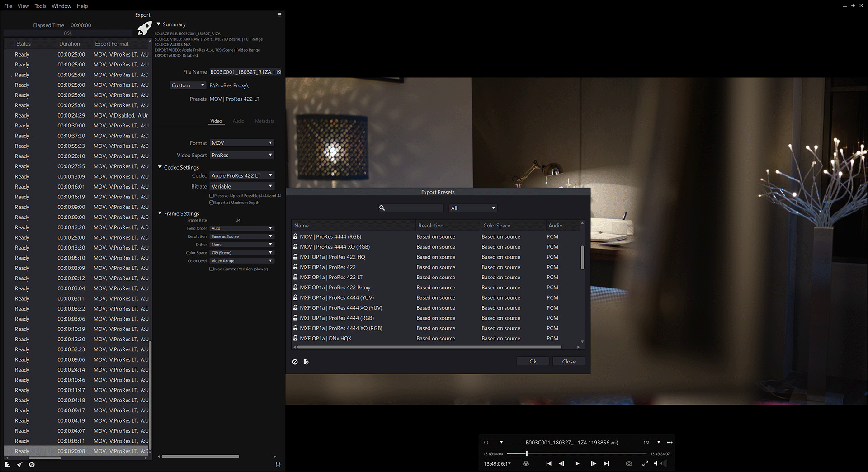Select the MXF OP1a ProRes 422 HQ preset

pyautogui.click(x=333, y=257)
